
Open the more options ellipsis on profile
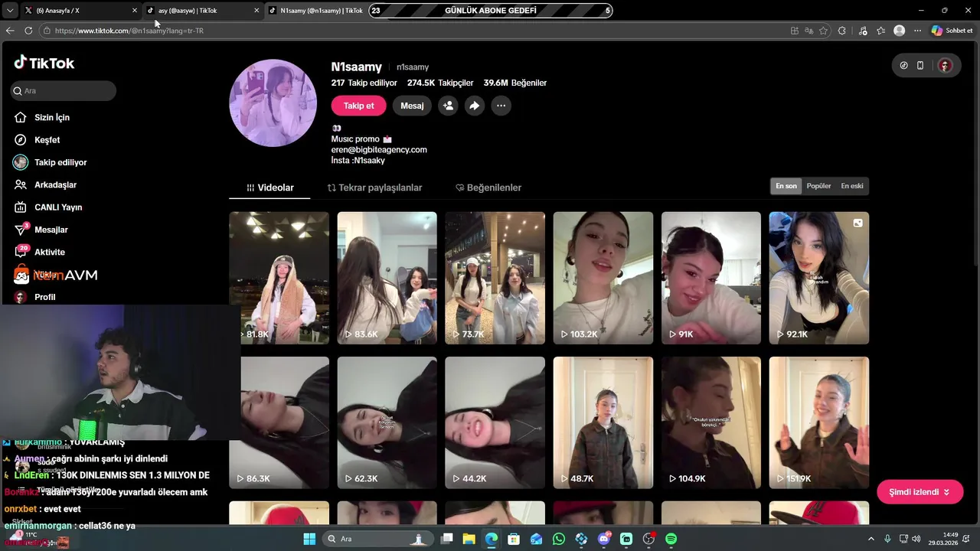(x=501, y=106)
